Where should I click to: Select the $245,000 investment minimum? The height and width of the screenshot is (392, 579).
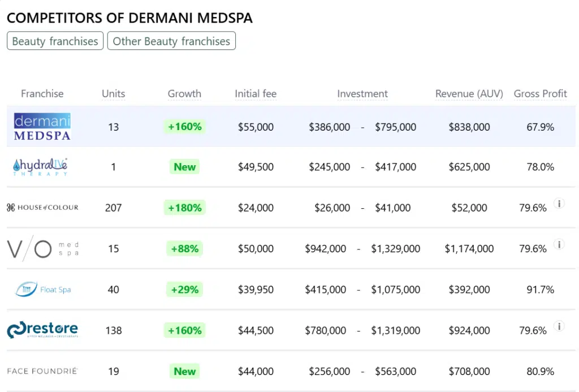tap(330, 167)
